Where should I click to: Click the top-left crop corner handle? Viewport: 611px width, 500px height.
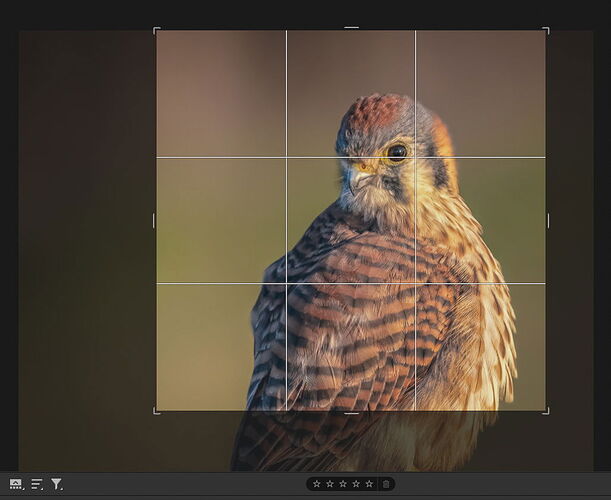(156, 30)
